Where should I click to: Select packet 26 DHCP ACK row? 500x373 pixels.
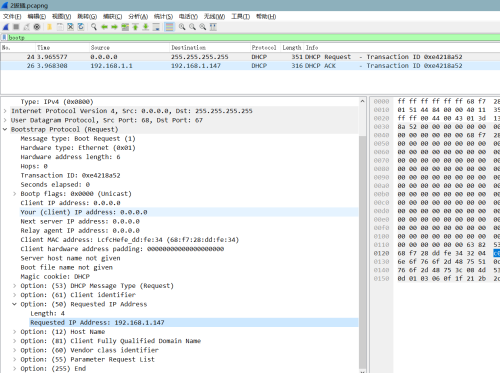(250, 66)
